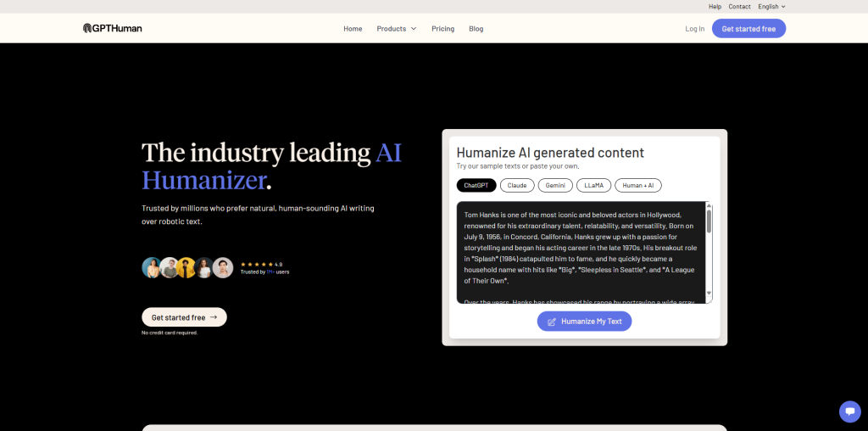Click the 4.9 rating value
The image size is (868, 431).
(278, 264)
